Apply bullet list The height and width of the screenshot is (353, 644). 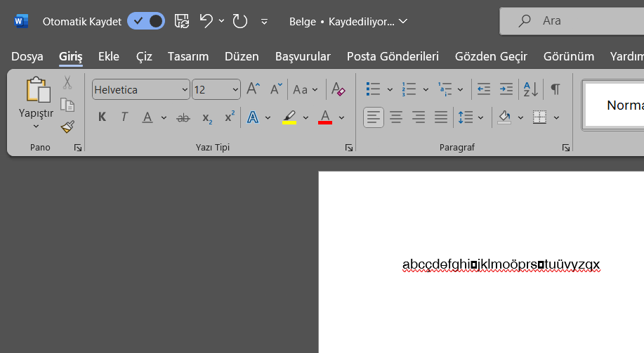pyautogui.click(x=373, y=89)
